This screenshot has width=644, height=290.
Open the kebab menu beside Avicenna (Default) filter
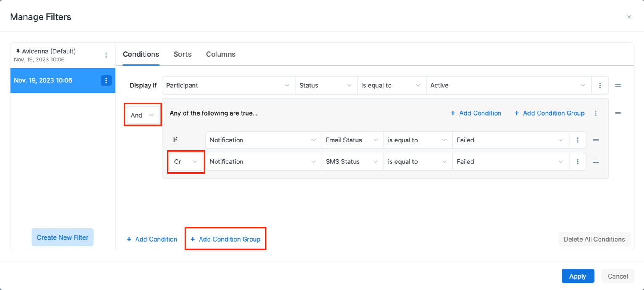click(x=106, y=55)
